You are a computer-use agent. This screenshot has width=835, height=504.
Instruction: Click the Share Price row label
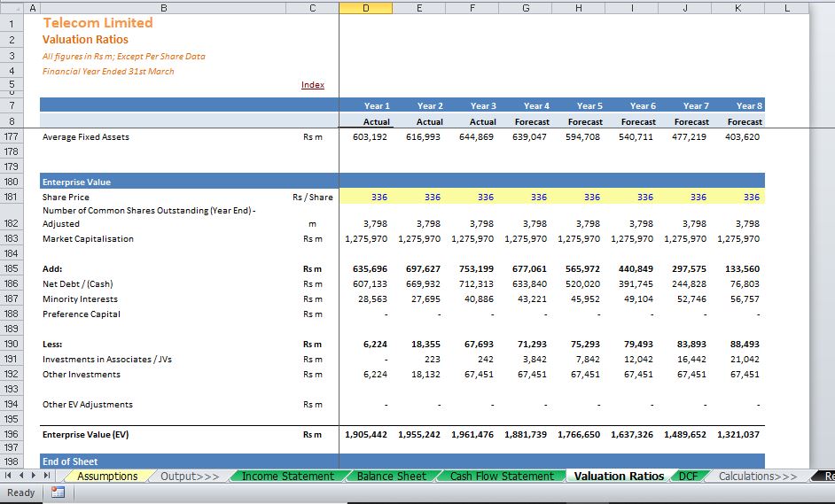[66, 197]
